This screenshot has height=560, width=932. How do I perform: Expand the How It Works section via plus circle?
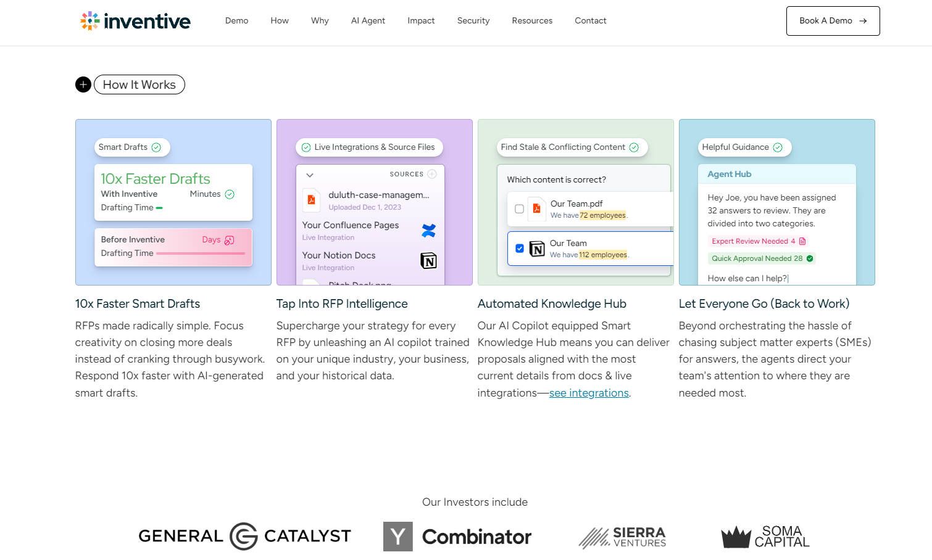tap(83, 84)
